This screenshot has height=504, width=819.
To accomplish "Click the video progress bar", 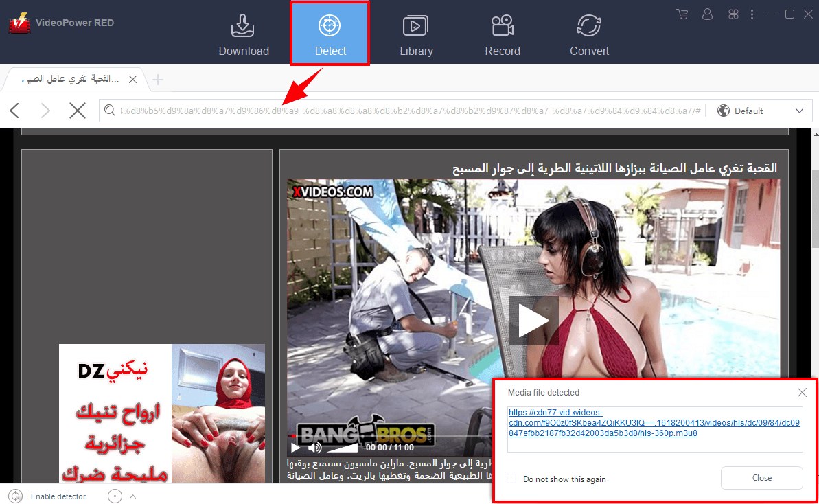I will [390, 435].
